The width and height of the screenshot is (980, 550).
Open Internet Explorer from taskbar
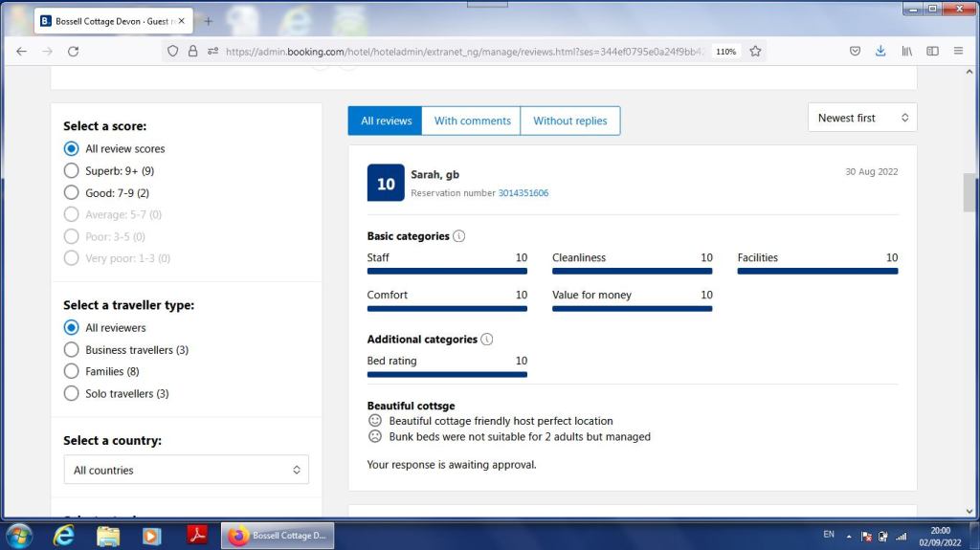(64, 536)
